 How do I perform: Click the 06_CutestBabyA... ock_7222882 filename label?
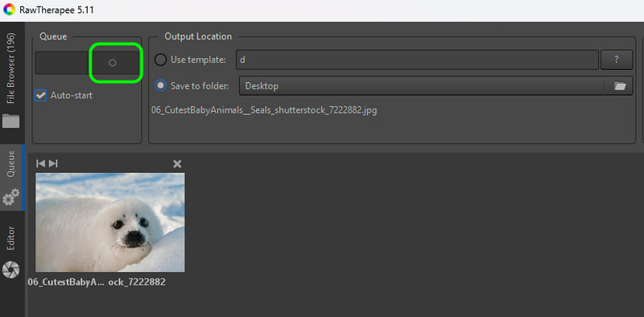97,282
